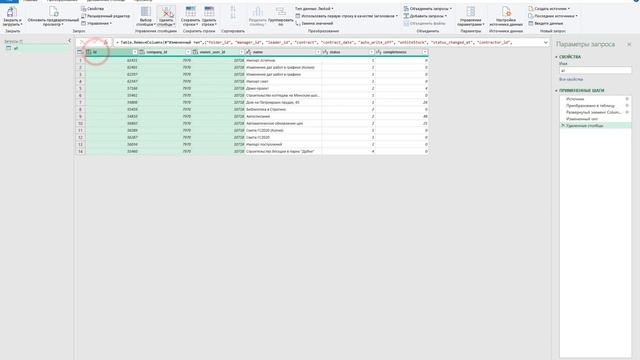The image size is (640, 360).
Task: Select the Expanded Column (Развернутый элемент) step
Action: [x=593, y=112]
